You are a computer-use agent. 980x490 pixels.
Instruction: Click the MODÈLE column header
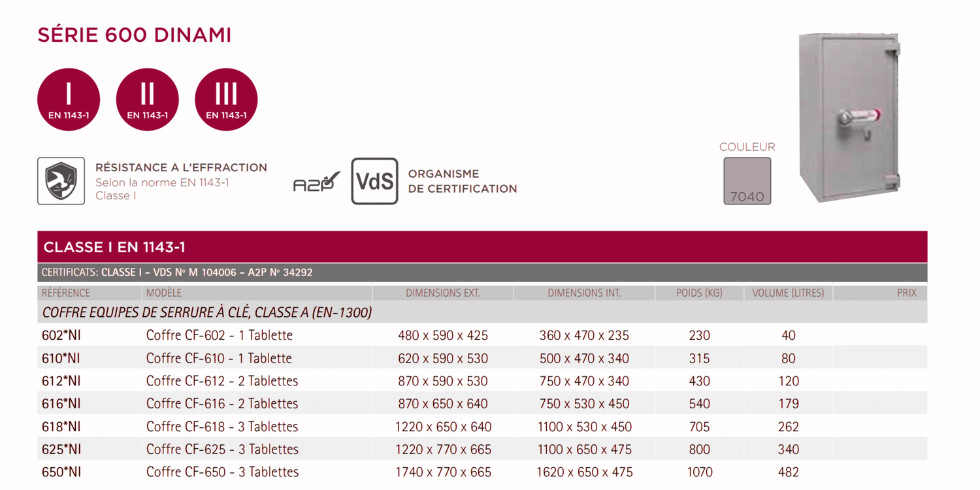point(164,293)
